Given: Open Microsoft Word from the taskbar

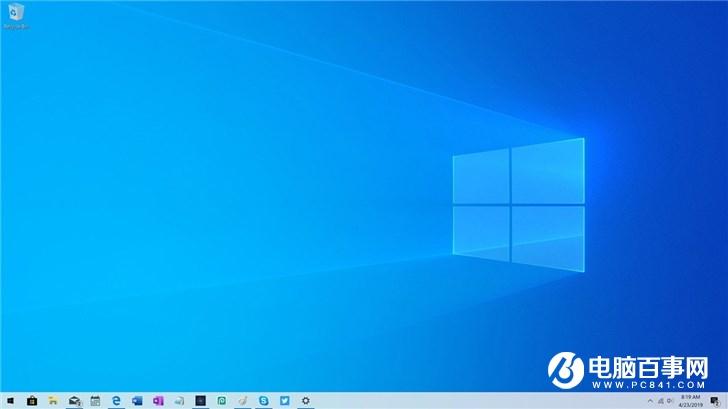Looking at the screenshot, I should [x=137, y=401].
